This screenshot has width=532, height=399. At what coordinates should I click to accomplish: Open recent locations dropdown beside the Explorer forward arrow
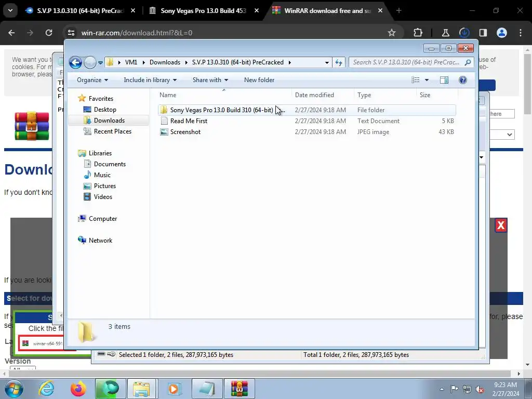coord(100,63)
